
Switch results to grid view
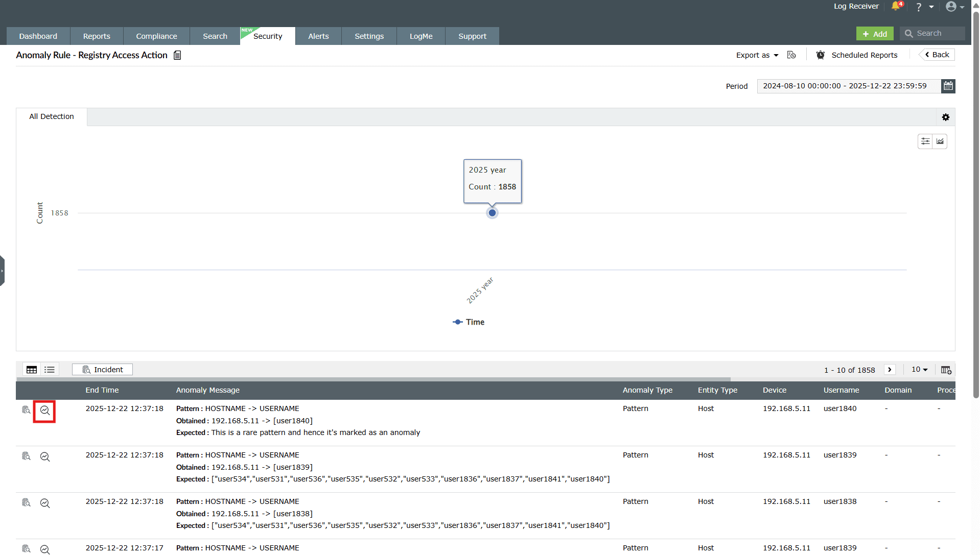coord(31,369)
